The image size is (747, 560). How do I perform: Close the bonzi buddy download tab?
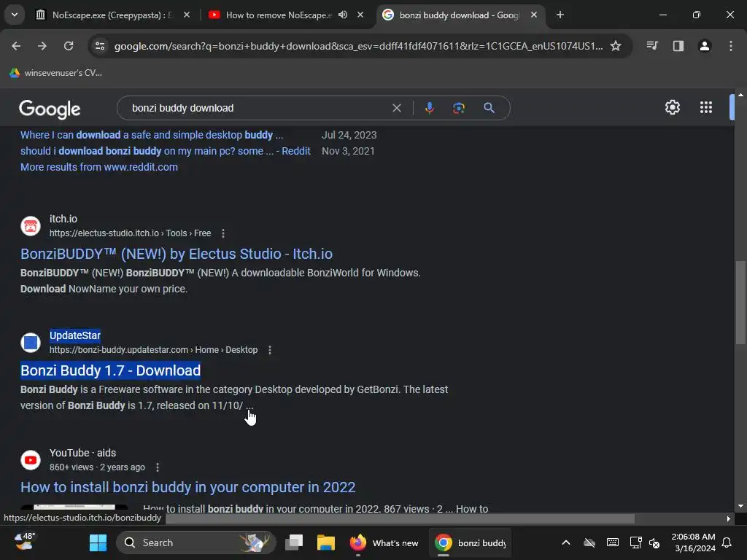click(534, 15)
